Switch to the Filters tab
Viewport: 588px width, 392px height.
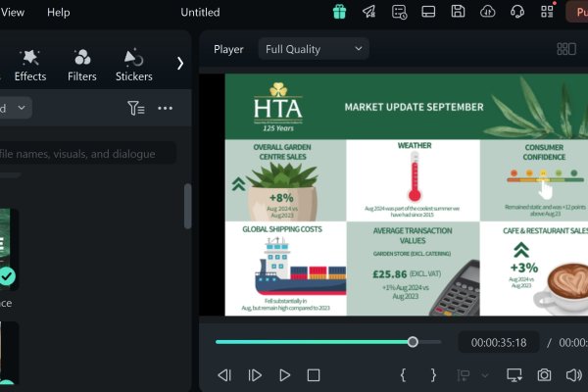click(82, 66)
